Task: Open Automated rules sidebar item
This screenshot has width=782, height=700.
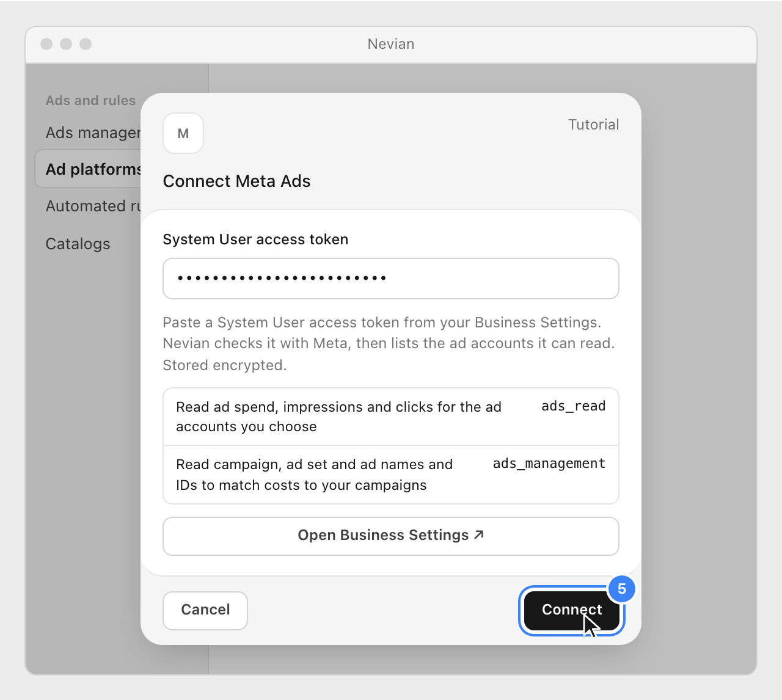Action: coord(93,206)
